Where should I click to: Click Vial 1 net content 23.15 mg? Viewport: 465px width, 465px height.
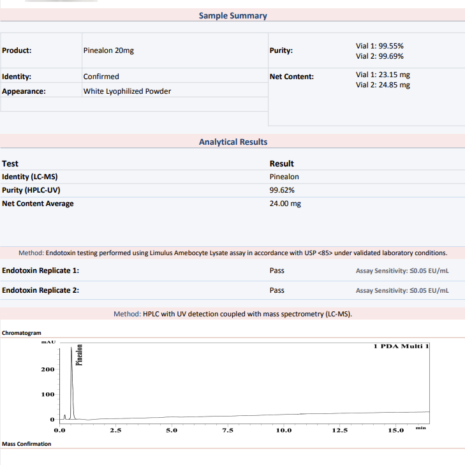tap(383, 75)
